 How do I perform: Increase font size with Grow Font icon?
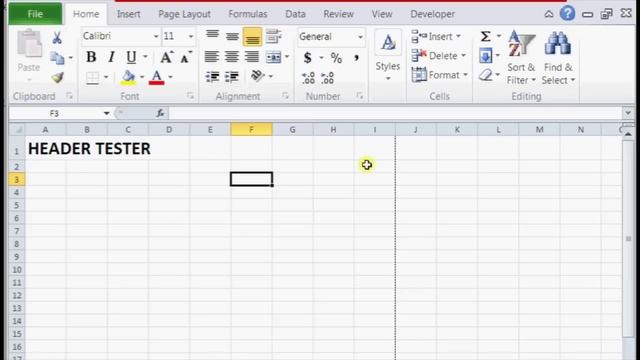[166, 57]
